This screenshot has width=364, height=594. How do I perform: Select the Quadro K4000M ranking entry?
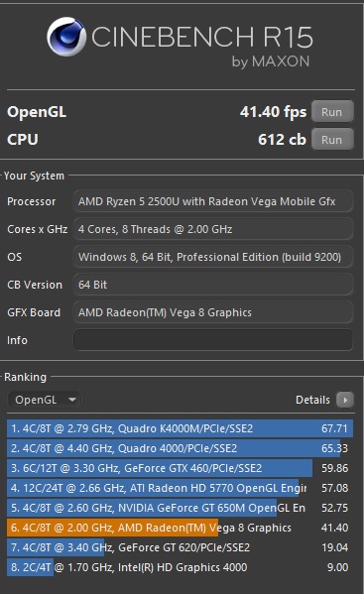tap(180, 428)
